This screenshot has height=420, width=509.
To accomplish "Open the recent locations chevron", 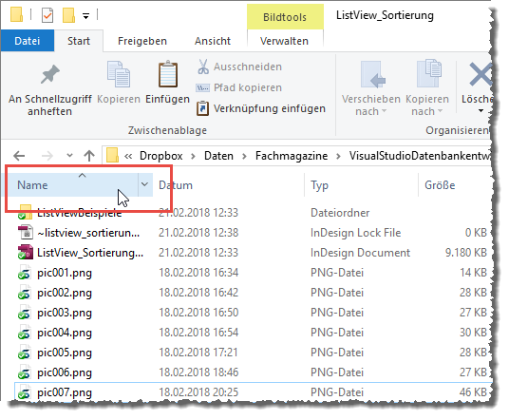I will pyautogui.click(x=69, y=156).
